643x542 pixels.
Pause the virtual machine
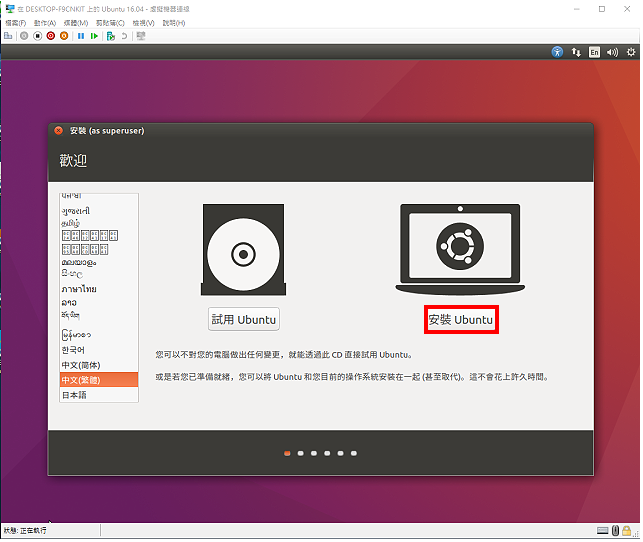pos(81,36)
